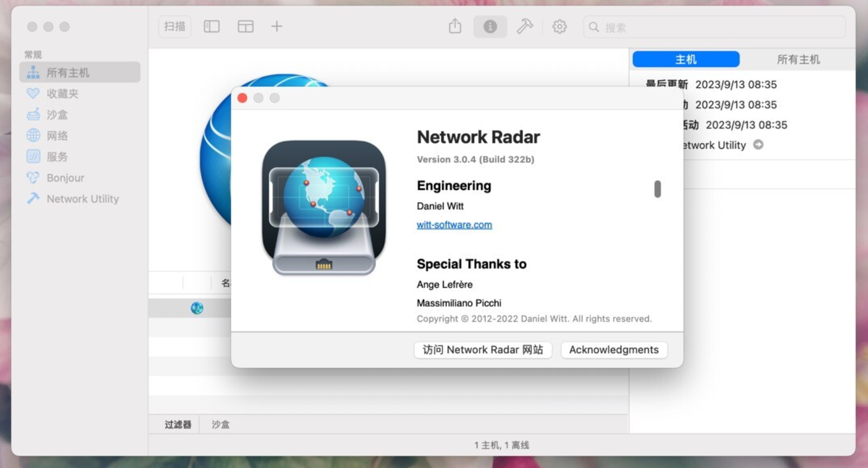Click the Acknowledgments button
868x468 pixels.
614,349
